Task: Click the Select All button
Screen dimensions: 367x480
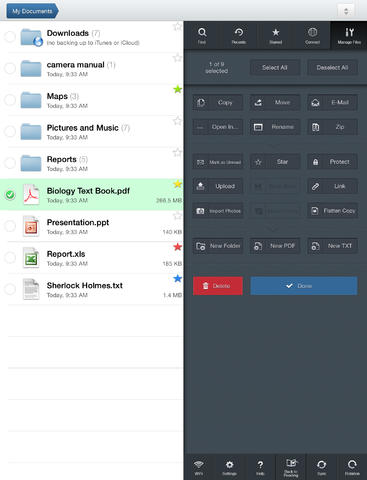Action: pyautogui.click(x=275, y=68)
